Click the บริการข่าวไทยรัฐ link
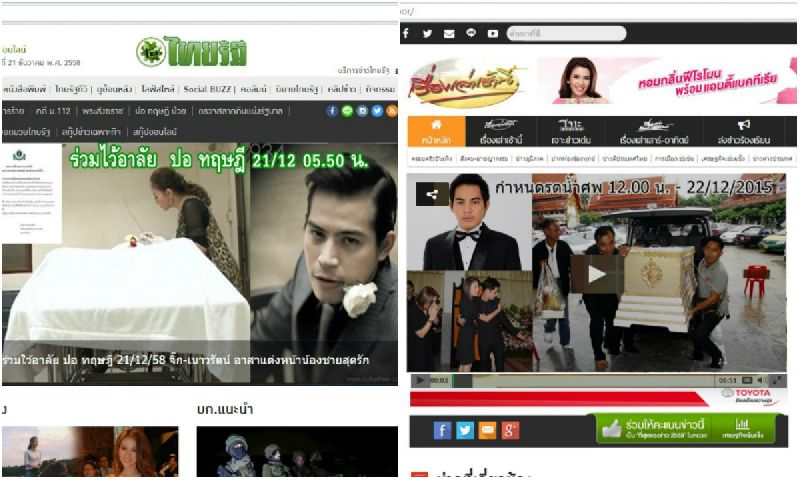The image size is (800, 480). point(364,70)
